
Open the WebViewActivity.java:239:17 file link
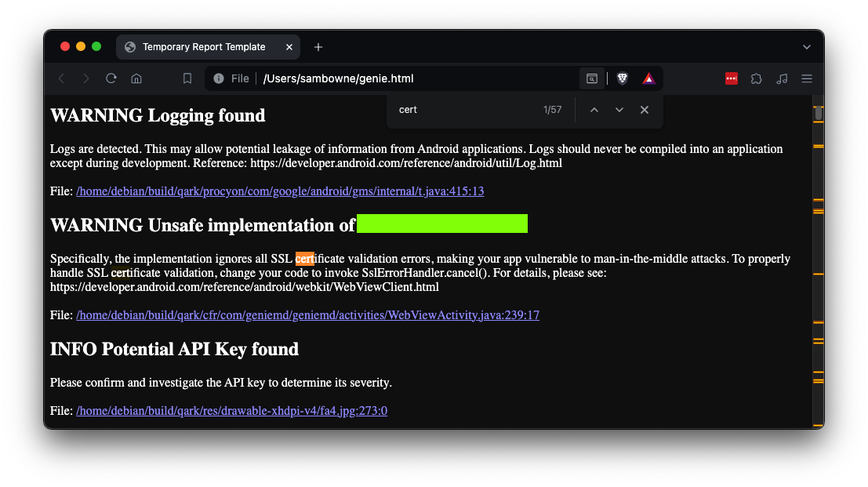click(x=307, y=315)
